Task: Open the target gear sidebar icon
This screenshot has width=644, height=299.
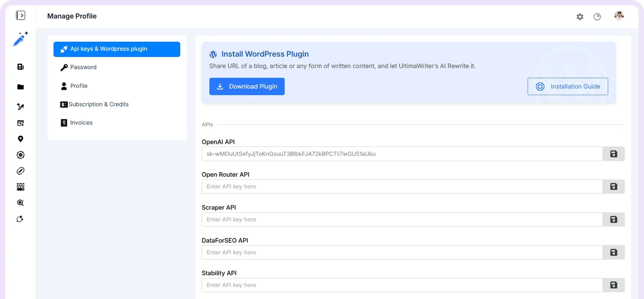Action: [20, 155]
